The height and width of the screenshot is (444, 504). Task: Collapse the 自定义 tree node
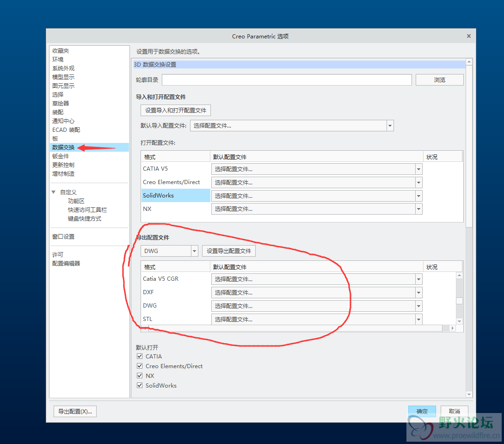pos(53,192)
